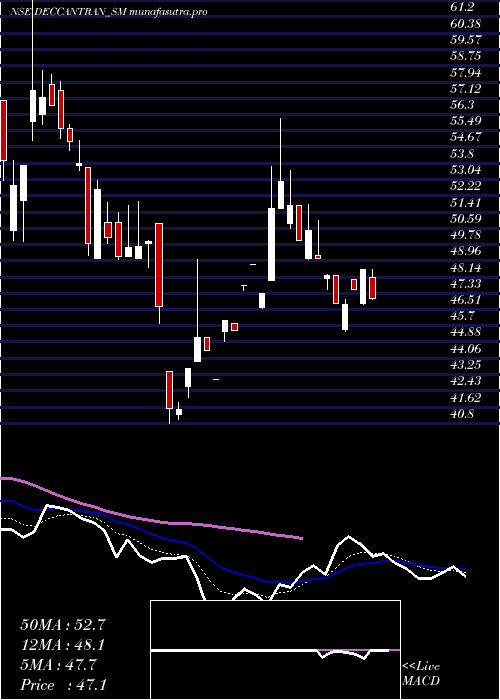Select the 47.33 price axis label
This screenshot has width=500, height=700.
(466, 283)
